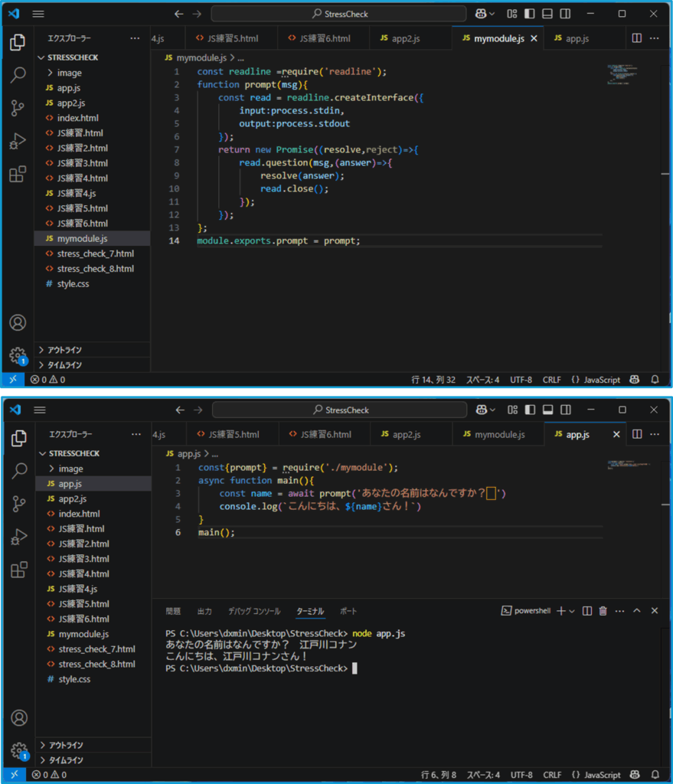Maximize terminal panel with the up chevron
The width and height of the screenshot is (673, 784).
click(x=637, y=611)
